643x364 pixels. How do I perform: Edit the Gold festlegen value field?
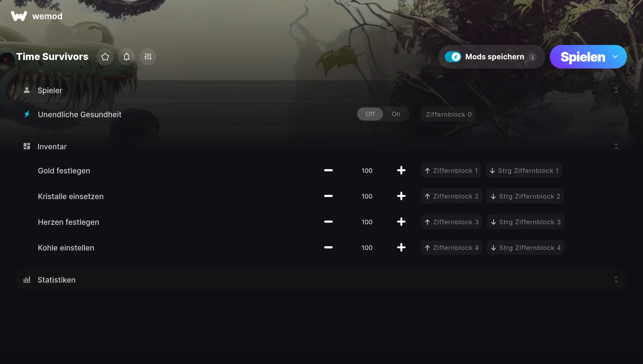[x=367, y=170]
